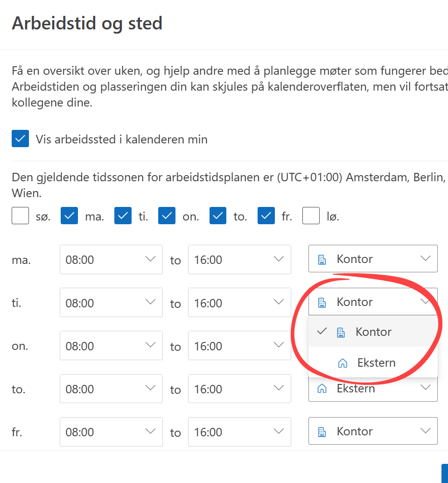
Task: Click the building icon beside Kontor in ma. row
Action: [x=322, y=258]
